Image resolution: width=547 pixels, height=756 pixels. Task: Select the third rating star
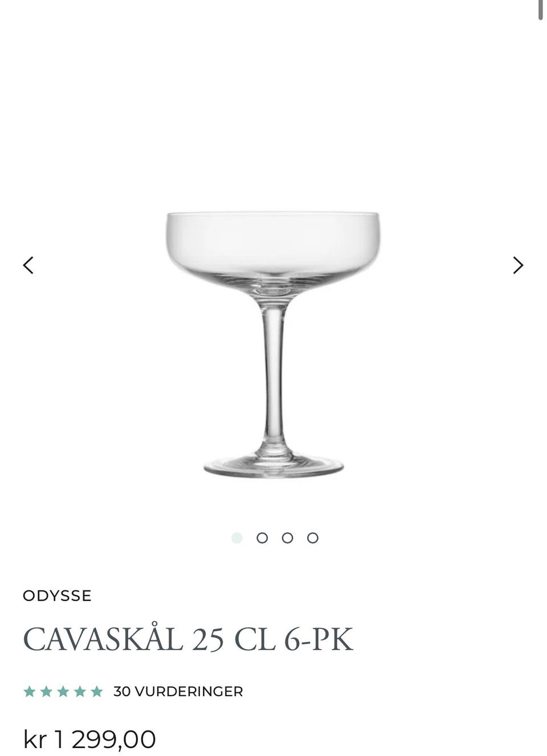click(x=63, y=692)
